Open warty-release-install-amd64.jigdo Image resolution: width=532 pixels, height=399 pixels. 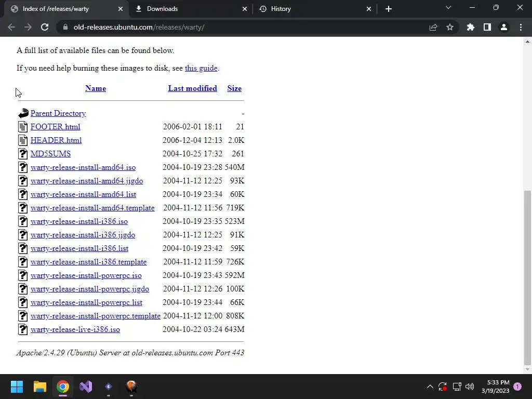click(x=87, y=181)
